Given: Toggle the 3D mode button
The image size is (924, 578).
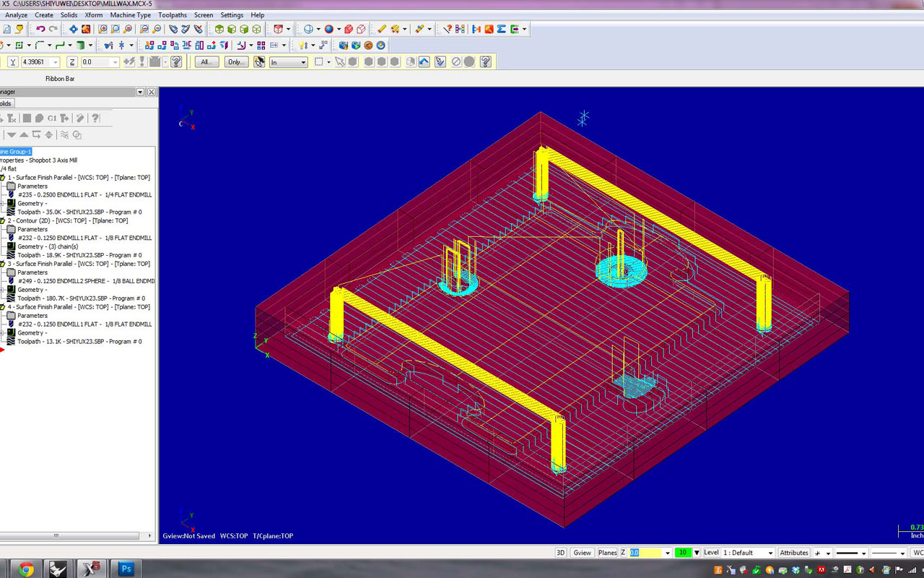Looking at the screenshot, I should (x=560, y=553).
